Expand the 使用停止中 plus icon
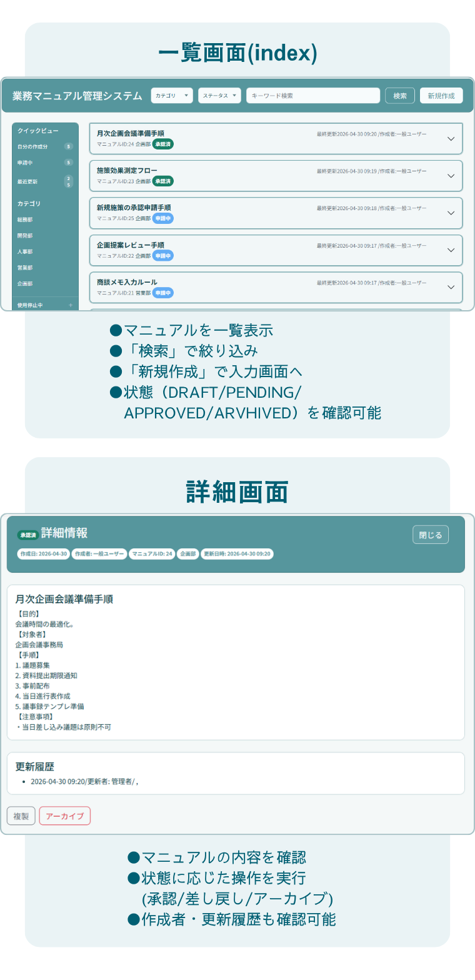The width and height of the screenshot is (475, 980). click(70, 305)
